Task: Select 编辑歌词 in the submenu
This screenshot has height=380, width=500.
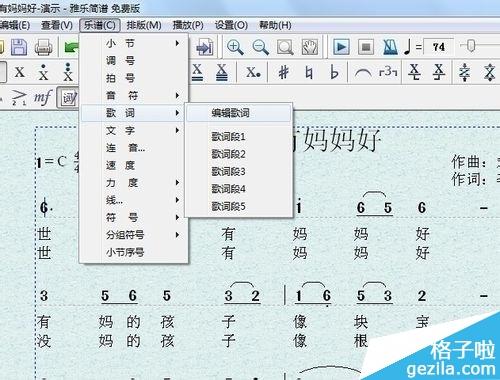Action: [x=239, y=113]
